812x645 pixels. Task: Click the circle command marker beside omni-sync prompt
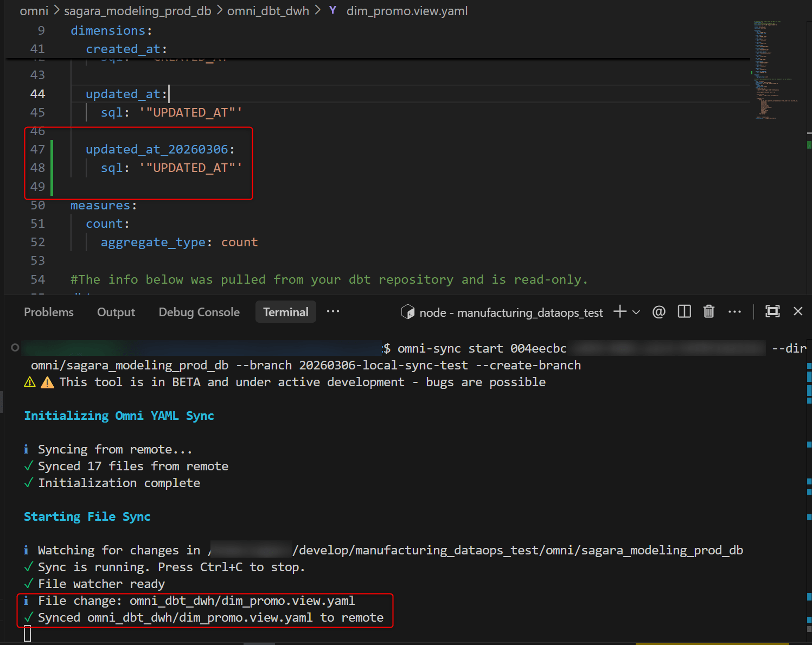tap(15, 348)
